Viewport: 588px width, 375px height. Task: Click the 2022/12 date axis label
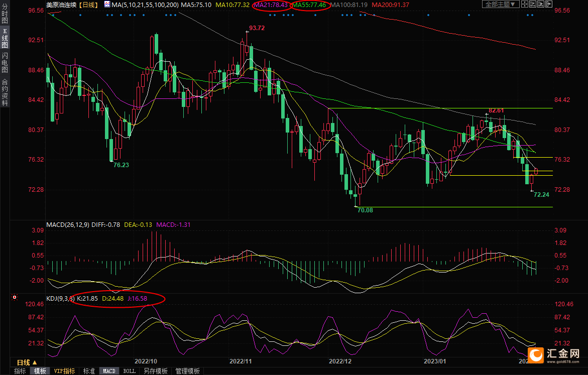click(x=340, y=361)
